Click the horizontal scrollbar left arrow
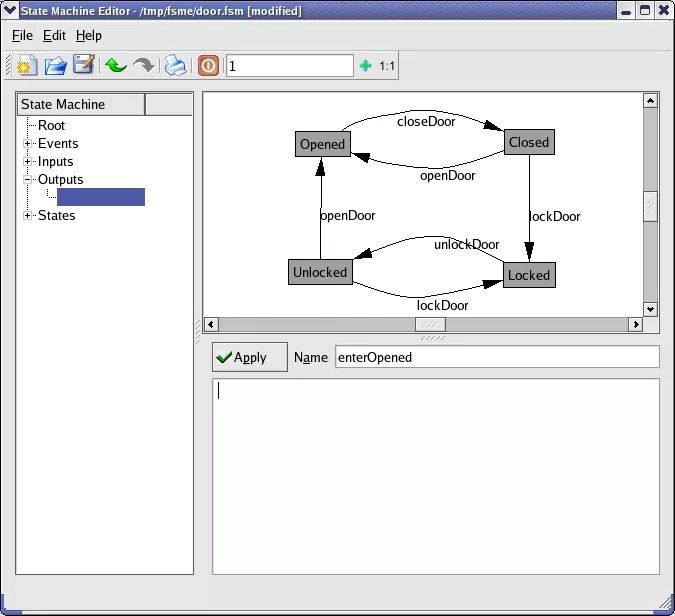This screenshot has width=675, height=616. pyautogui.click(x=211, y=324)
